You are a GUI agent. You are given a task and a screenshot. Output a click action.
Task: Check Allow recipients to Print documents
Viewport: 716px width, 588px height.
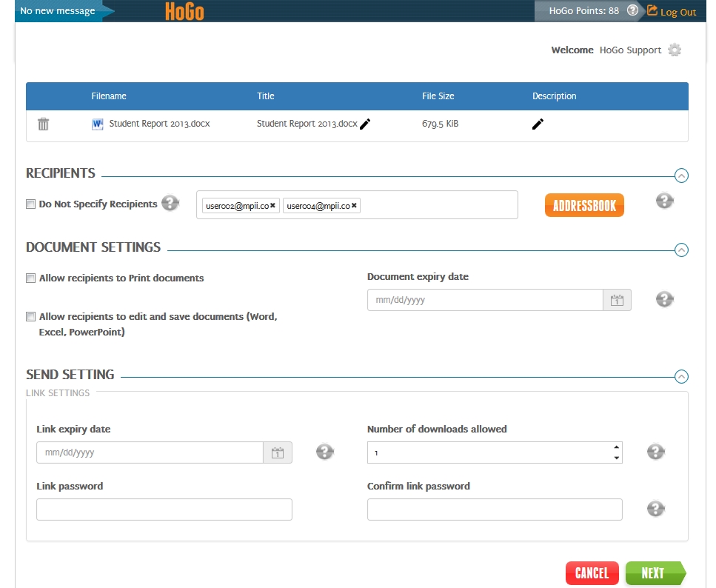coord(31,278)
